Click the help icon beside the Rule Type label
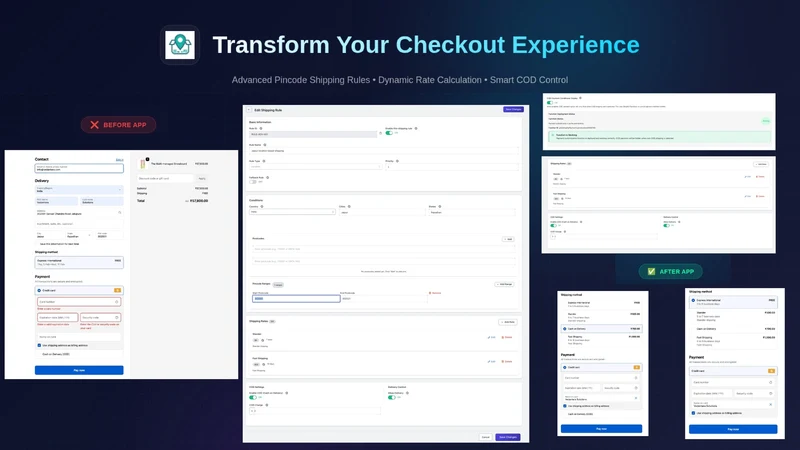 click(x=264, y=161)
